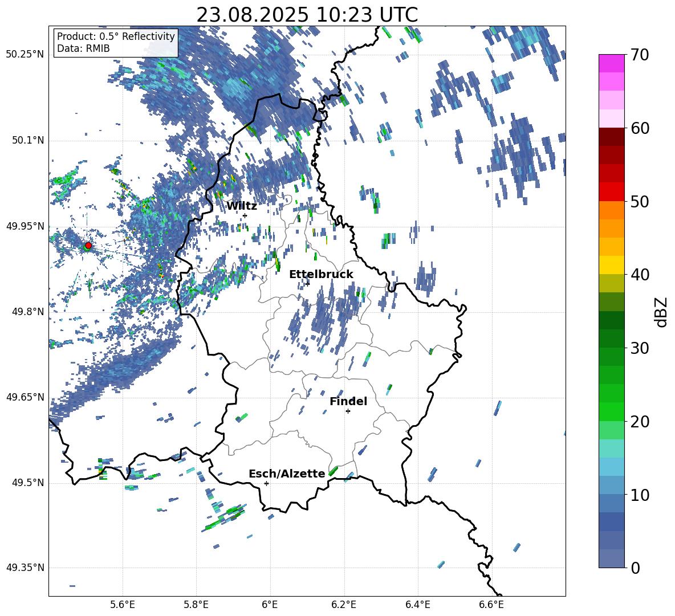
Task: Click the Wiltz cross marker
Action: click(245, 215)
